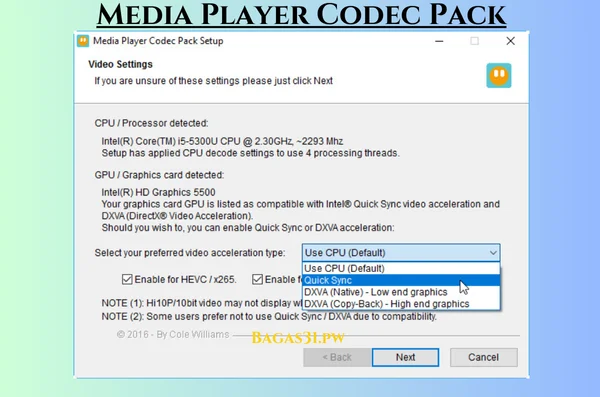Choose Quick Sync acceleration option
The width and height of the screenshot is (600, 397).
[401, 280]
